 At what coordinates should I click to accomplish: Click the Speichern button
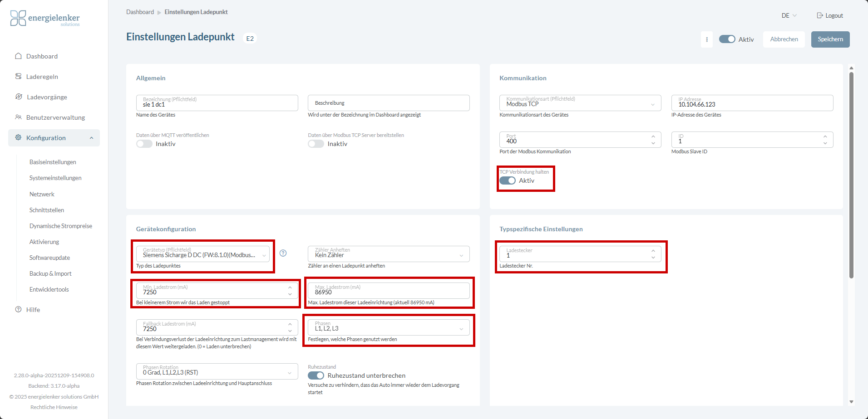[x=830, y=39]
